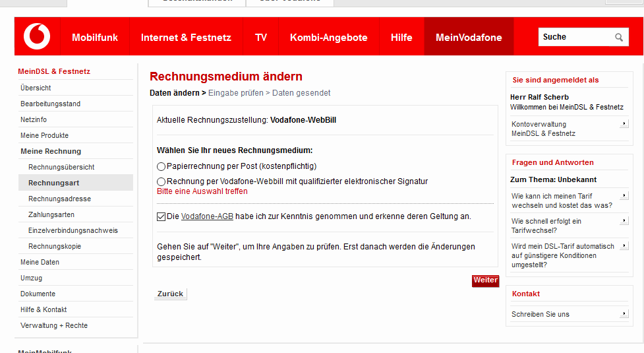Open Wie kann ich meinen Tarif wechseln
This screenshot has height=353, width=644.
562,201
